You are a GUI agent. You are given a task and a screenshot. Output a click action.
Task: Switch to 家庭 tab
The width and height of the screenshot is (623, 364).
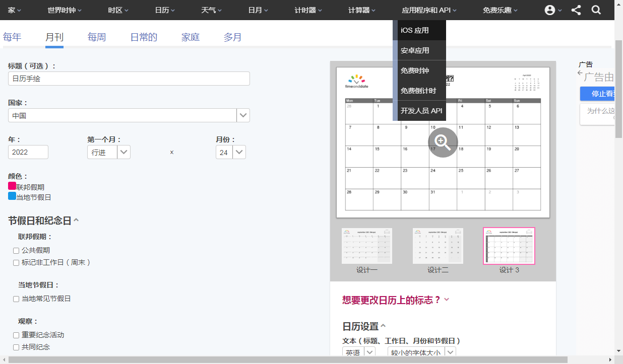pyautogui.click(x=191, y=37)
